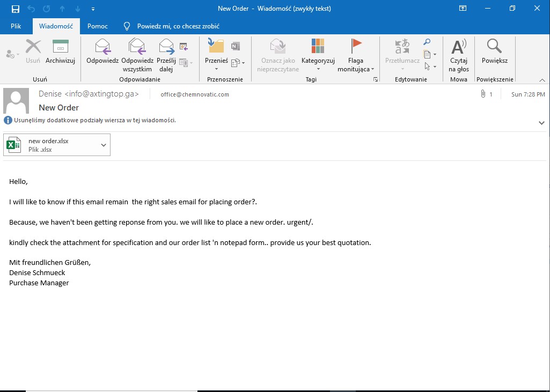Expand the message header chevron
The width and height of the screenshot is (550, 392).
[541, 123]
